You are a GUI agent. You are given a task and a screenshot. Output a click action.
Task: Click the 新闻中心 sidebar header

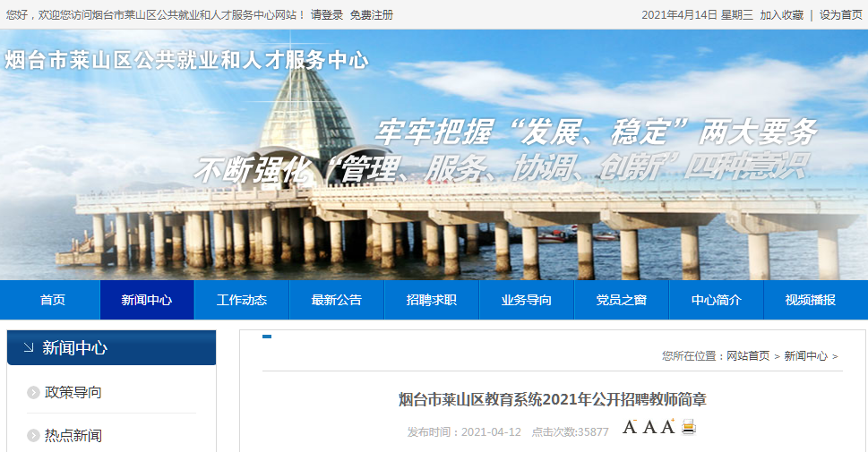111,347
